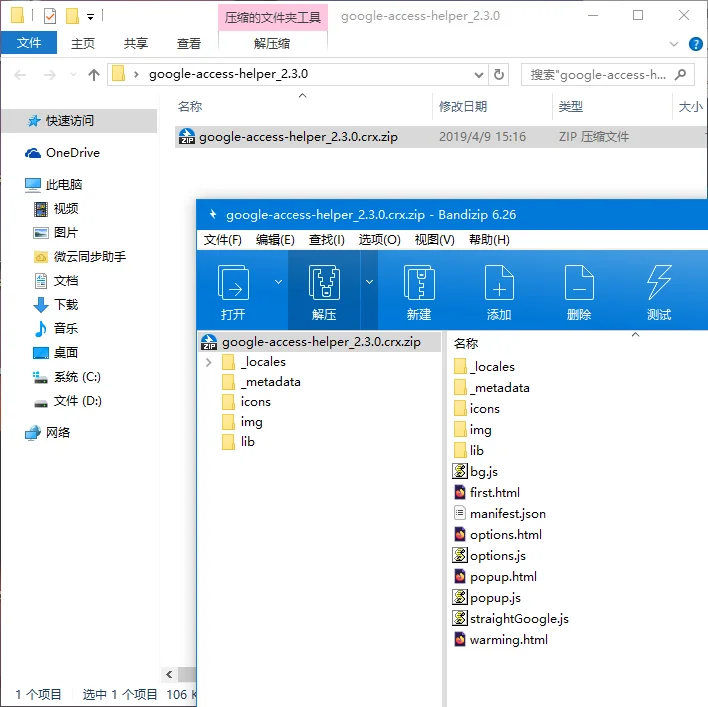This screenshot has height=707, width=708.
Task: Select the popup.html file
Action: pyautogui.click(x=495, y=577)
